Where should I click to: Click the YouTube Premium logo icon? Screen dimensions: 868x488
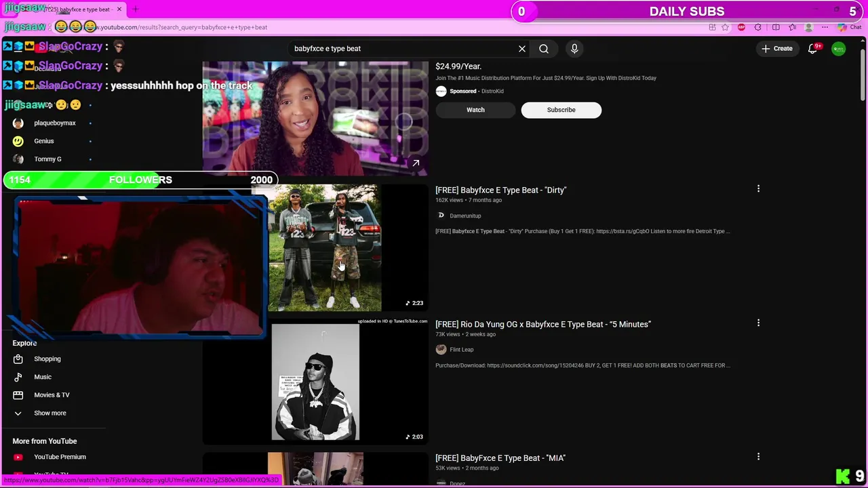(x=18, y=457)
